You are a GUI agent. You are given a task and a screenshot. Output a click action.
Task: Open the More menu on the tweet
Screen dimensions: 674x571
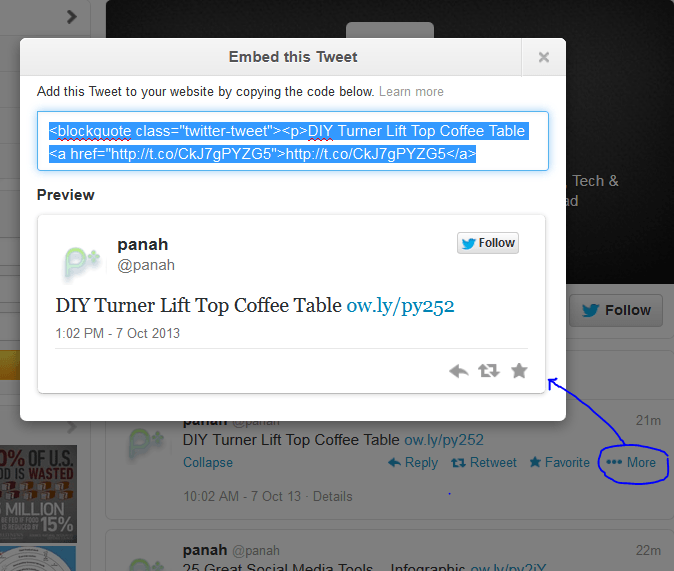(631, 463)
